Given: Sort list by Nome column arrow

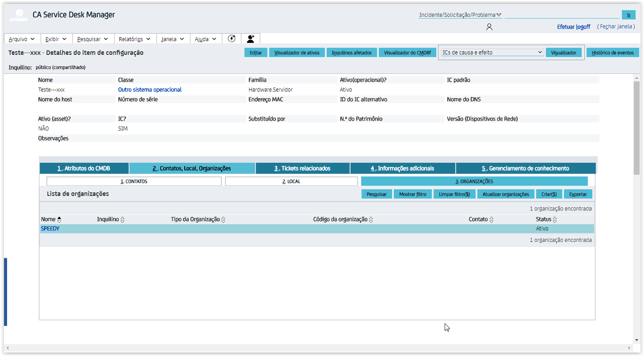Looking at the screenshot, I should 59,219.
